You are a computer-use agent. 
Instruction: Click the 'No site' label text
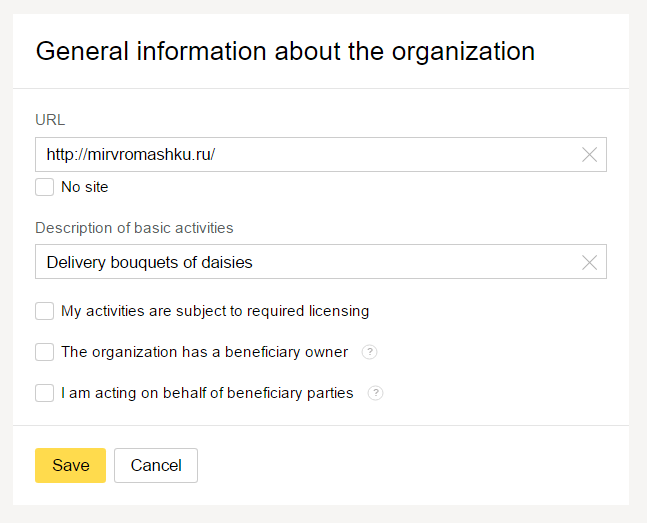click(x=85, y=187)
